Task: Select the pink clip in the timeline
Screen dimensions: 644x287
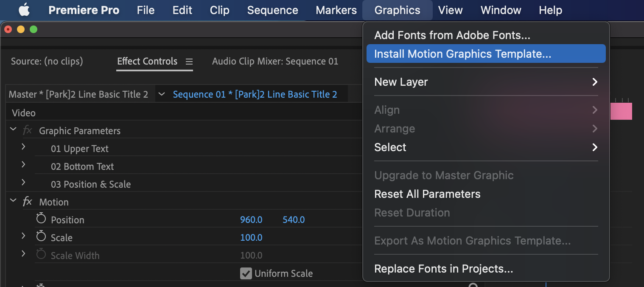Action: 621,111
